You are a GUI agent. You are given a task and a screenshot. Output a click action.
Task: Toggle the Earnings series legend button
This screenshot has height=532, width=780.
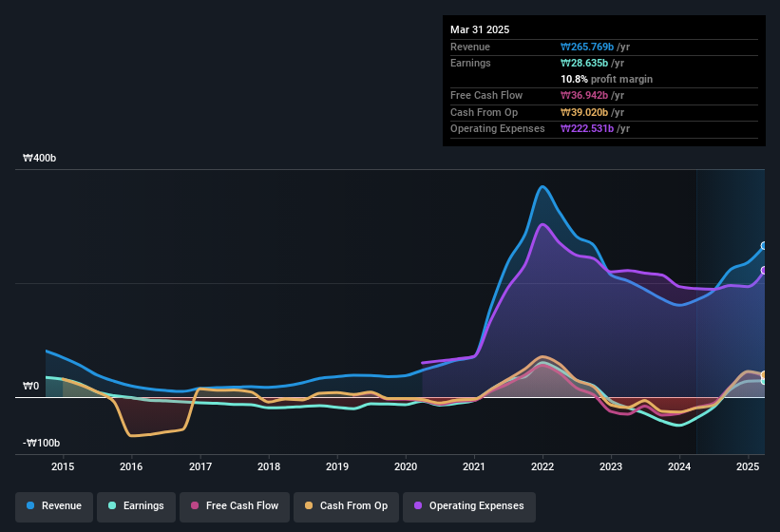click(x=136, y=506)
